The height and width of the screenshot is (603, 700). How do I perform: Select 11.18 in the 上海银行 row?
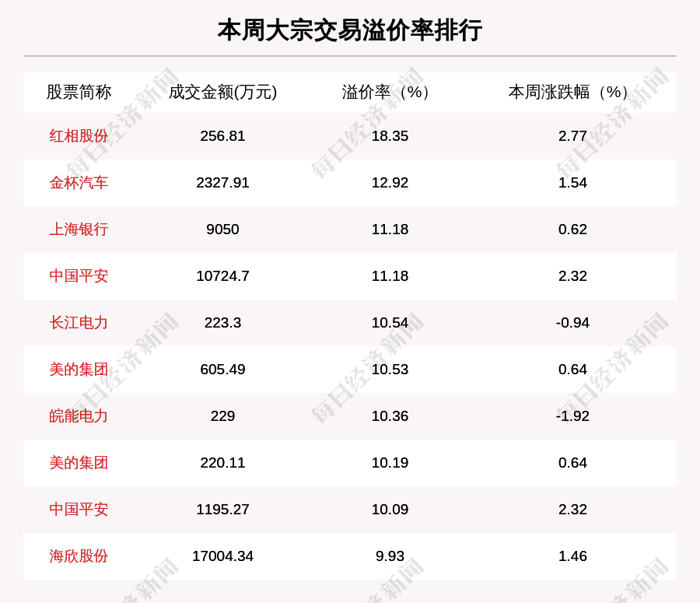[390, 229]
